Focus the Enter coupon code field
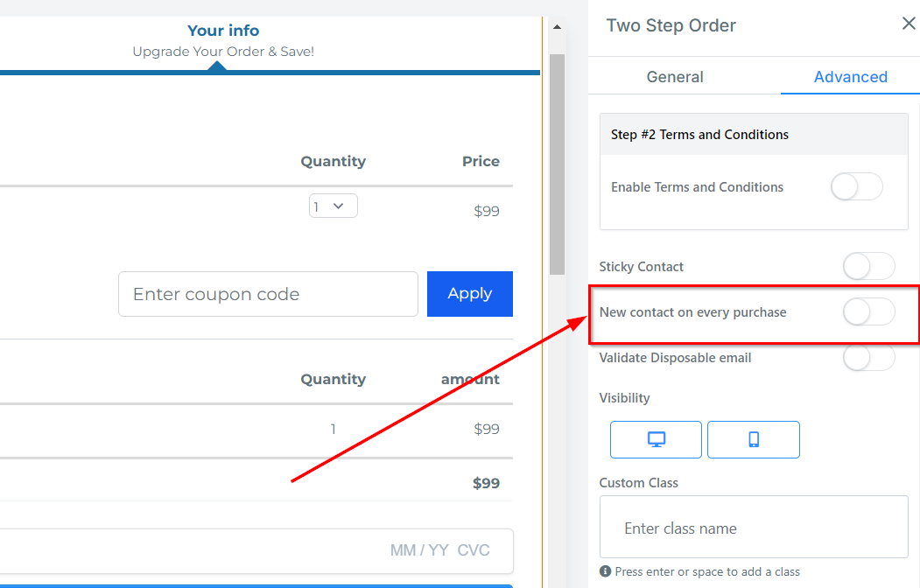Screen dimensions: 920x588 tap(268, 294)
